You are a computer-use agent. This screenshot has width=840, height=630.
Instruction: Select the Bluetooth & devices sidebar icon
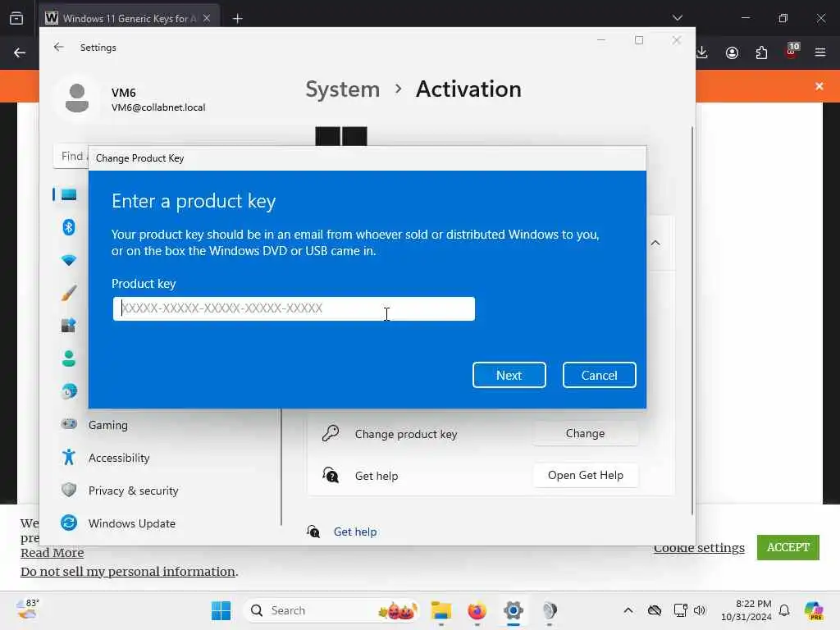click(x=69, y=227)
